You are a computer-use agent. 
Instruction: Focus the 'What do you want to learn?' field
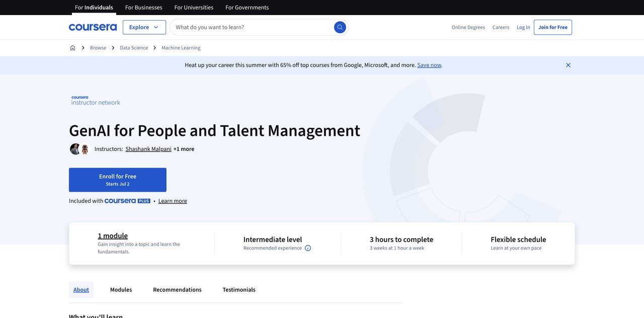[252, 27]
